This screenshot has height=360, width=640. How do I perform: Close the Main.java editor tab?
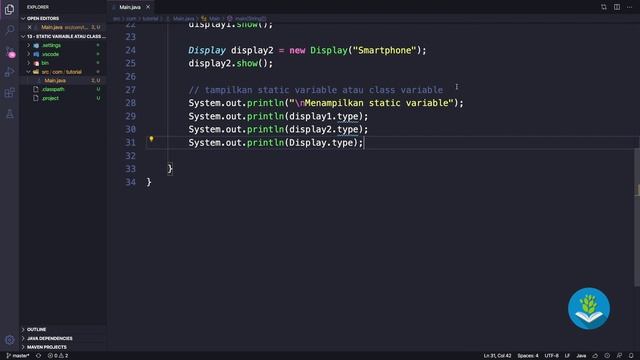coord(148,7)
